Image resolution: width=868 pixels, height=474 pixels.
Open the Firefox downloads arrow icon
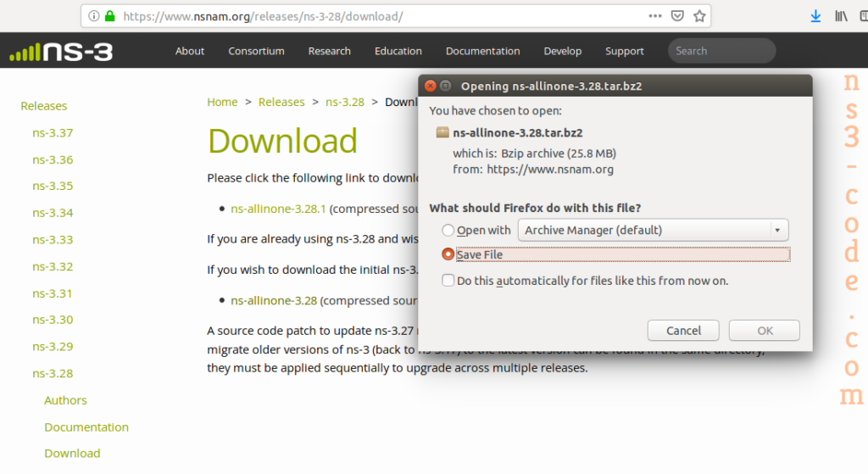tap(815, 16)
